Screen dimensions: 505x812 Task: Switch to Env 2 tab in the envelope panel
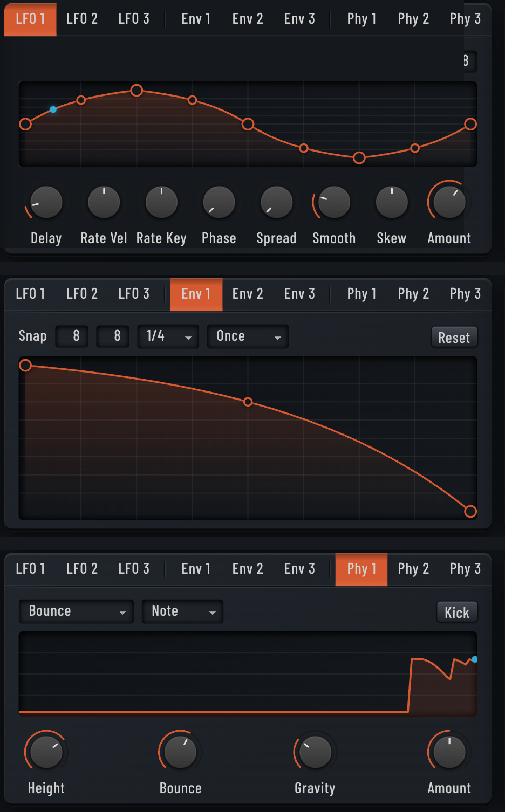point(248,294)
